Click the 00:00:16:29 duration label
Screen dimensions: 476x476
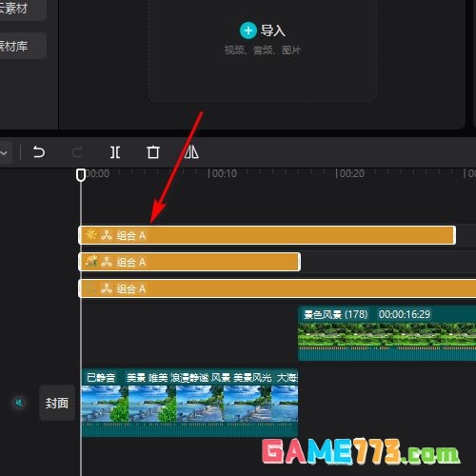(x=405, y=314)
